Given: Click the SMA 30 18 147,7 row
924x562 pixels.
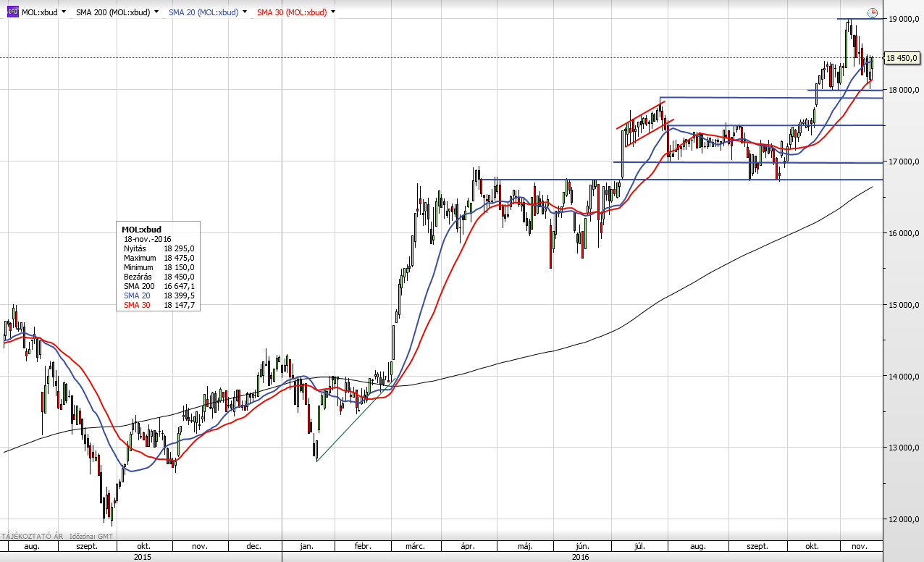Looking at the screenshot, I should click(159, 306).
